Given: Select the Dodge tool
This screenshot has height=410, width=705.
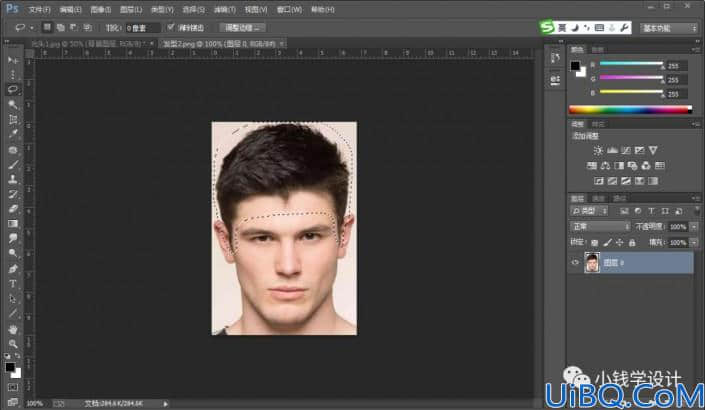Looking at the screenshot, I should [13, 253].
